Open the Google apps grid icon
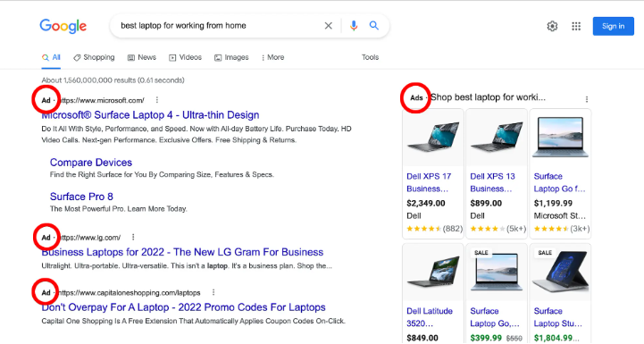This screenshot has width=644, height=344. coord(576,26)
